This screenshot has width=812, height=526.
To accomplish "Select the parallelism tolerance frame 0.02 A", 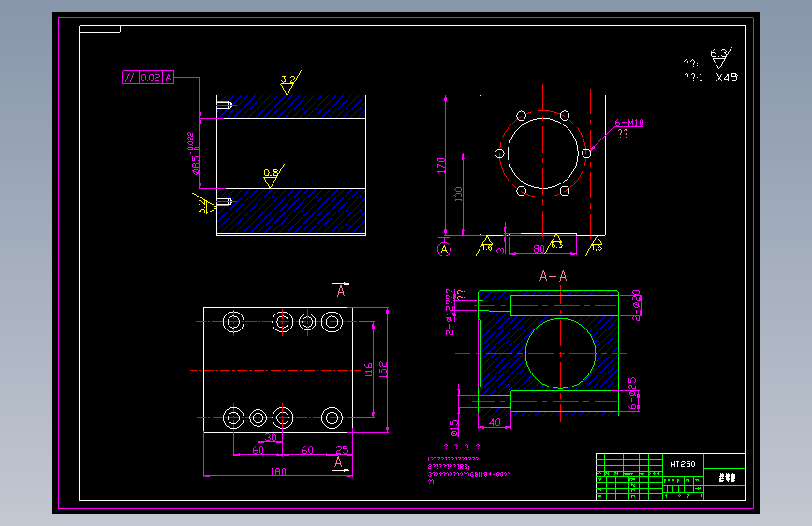I will (148, 78).
